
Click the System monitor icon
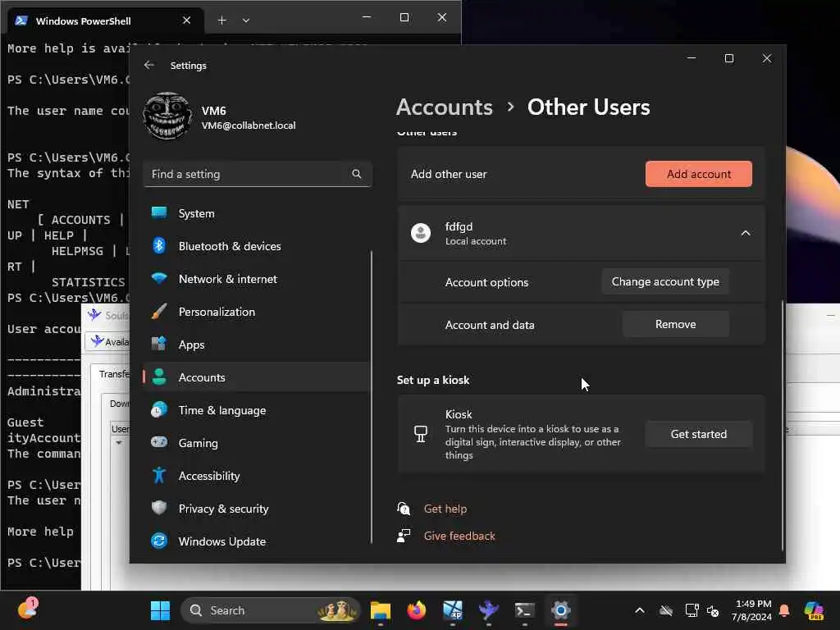(159, 212)
